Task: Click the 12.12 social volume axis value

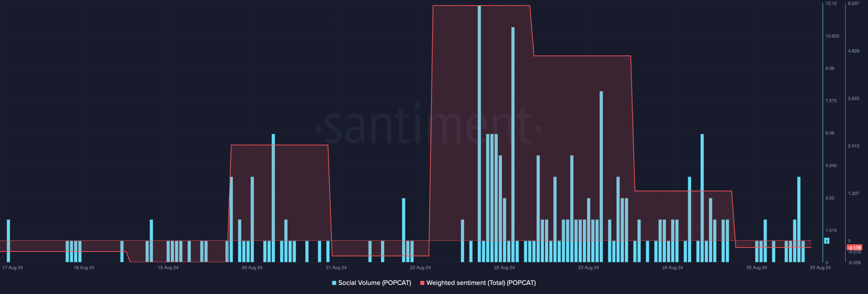Action: coord(831,3)
